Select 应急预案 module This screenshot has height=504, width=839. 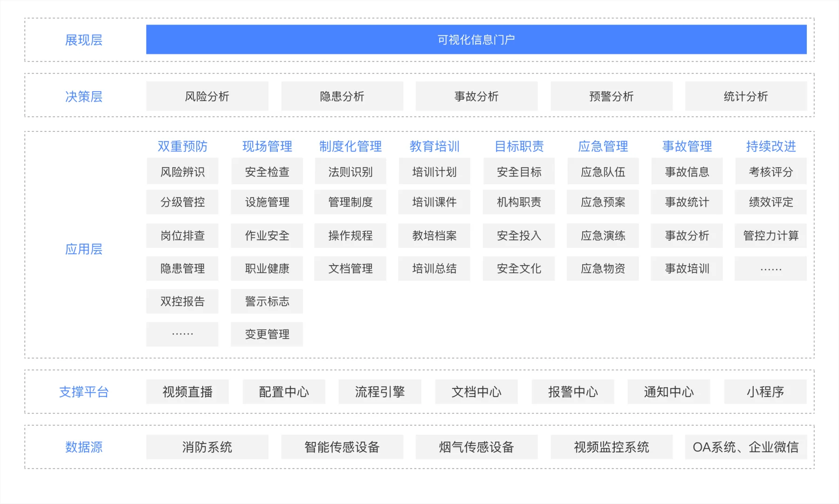[x=603, y=202]
